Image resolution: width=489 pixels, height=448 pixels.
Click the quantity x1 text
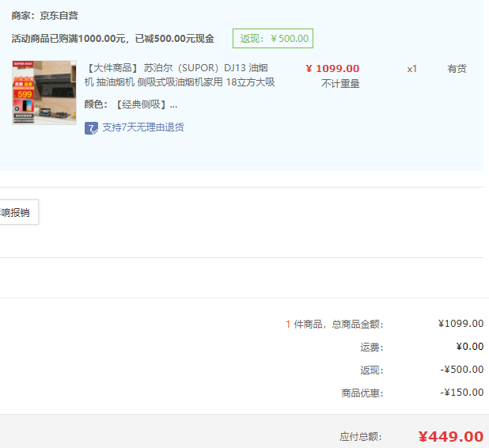click(411, 69)
